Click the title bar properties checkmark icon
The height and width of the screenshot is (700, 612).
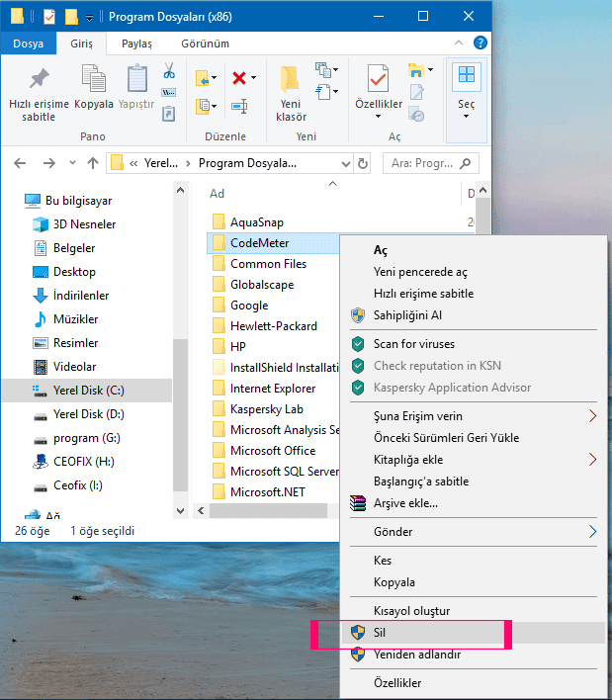tap(49, 17)
